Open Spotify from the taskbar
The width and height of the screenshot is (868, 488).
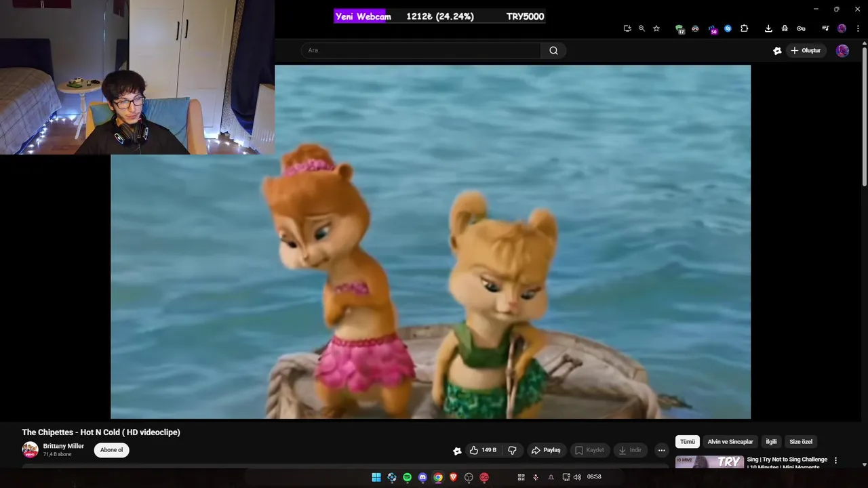click(x=407, y=477)
